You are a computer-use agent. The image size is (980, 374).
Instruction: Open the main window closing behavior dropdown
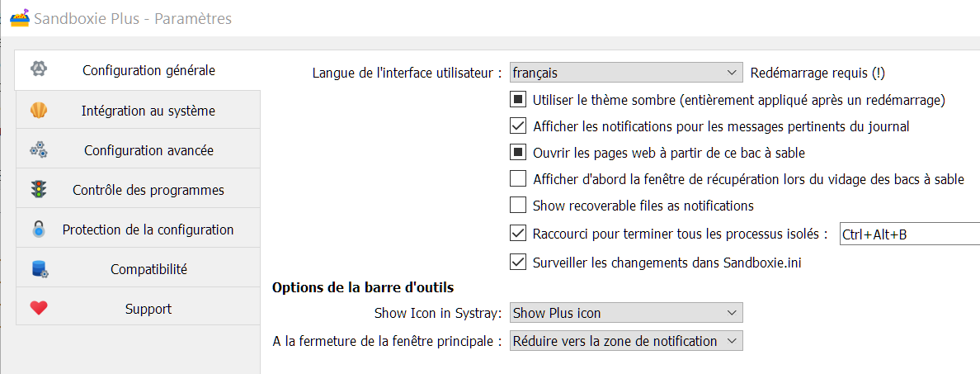(626, 341)
